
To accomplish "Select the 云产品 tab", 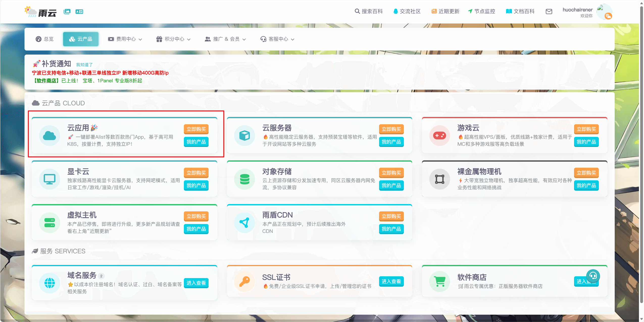I will tap(81, 39).
